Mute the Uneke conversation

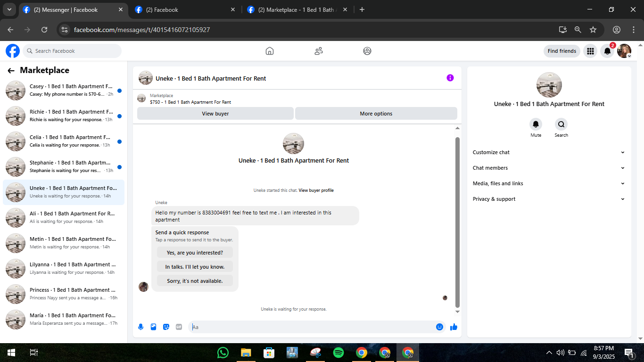coord(536,124)
